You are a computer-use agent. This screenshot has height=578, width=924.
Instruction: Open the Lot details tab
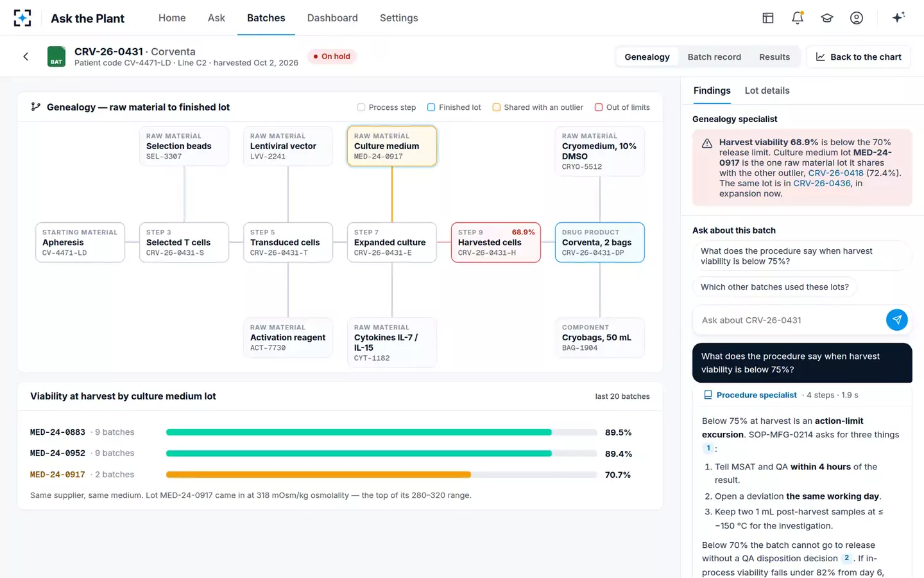pyautogui.click(x=767, y=91)
